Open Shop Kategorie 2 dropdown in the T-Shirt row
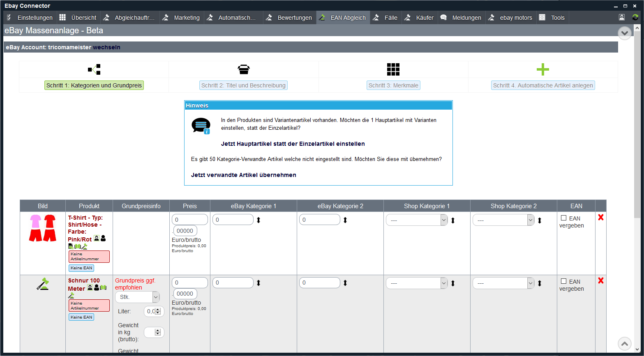The width and height of the screenshot is (644, 356). point(503,220)
